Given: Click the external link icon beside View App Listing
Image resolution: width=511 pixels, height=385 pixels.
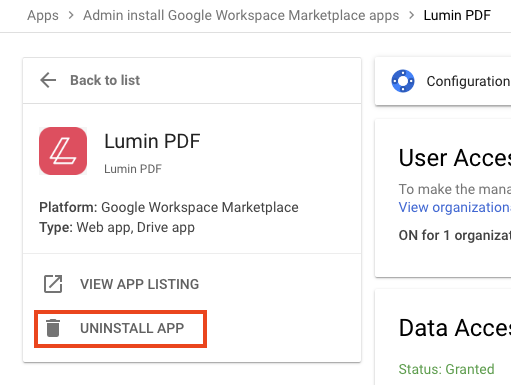Looking at the screenshot, I should coord(53,284).
